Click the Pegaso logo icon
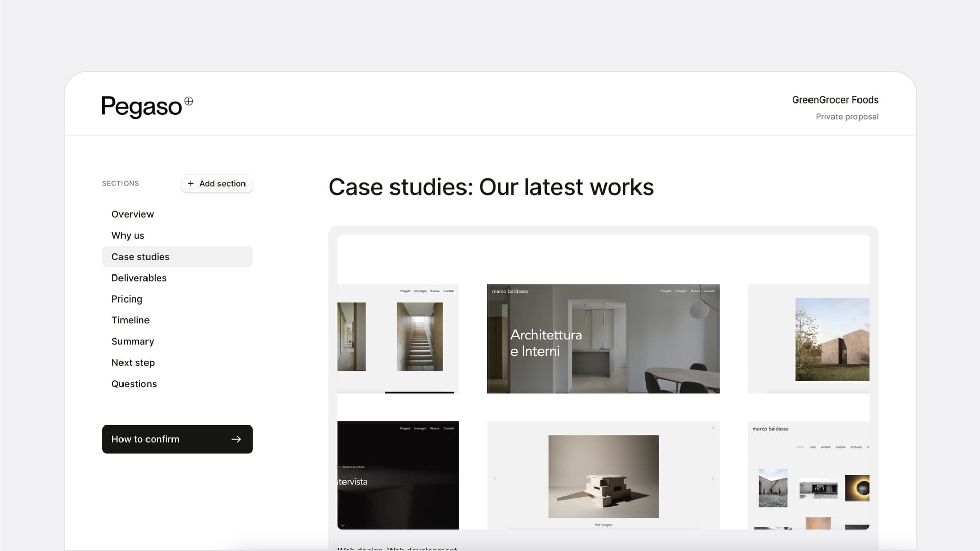Image resolution: width=980 pixels, height=551 pixels. (188, 99)
